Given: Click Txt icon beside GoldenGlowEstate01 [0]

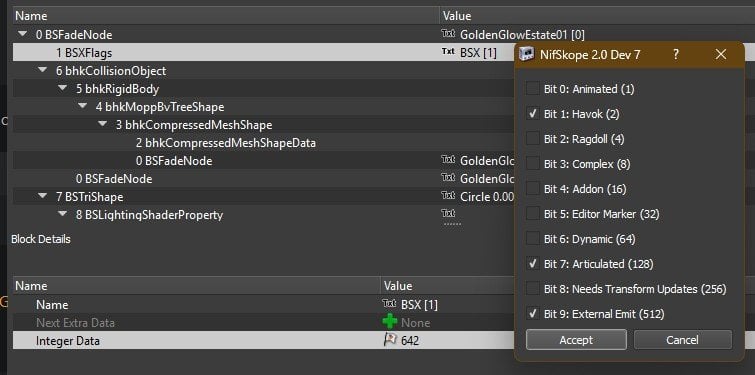Looking at the screenshot, I should [x=448, y=34].
